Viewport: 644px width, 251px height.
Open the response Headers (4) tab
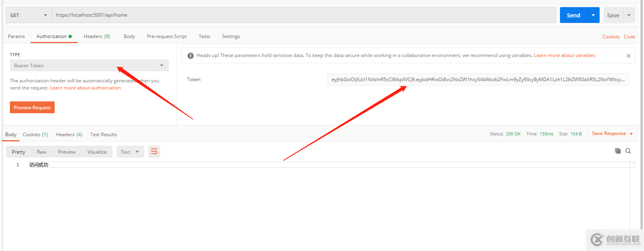(x=69, y=135)
